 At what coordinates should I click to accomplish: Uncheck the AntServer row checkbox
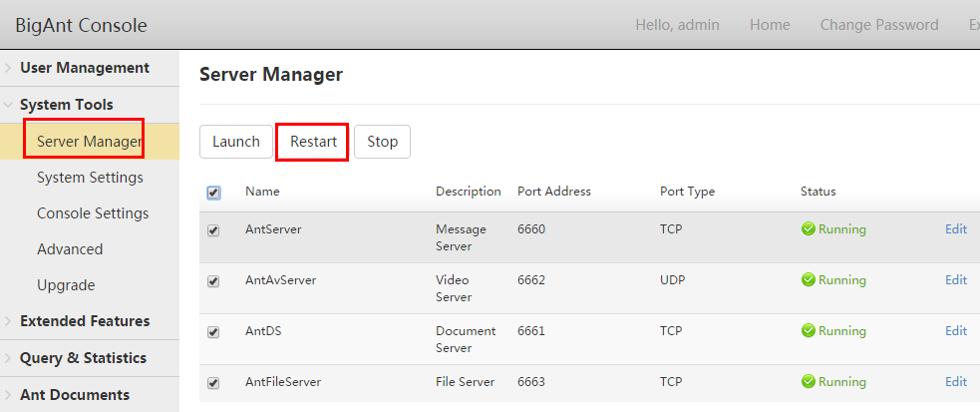213,230
